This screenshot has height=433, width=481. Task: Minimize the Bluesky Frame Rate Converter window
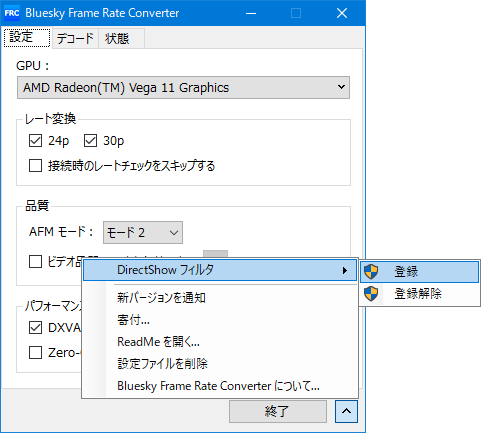point(251,13)
